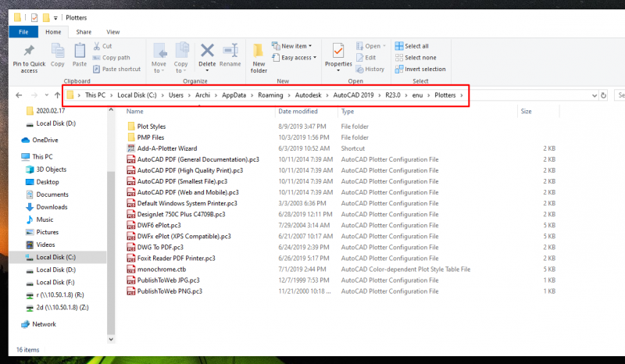
Task: Select Add-A-Plotter Wizard shortcut
Action: coord(162,148)
